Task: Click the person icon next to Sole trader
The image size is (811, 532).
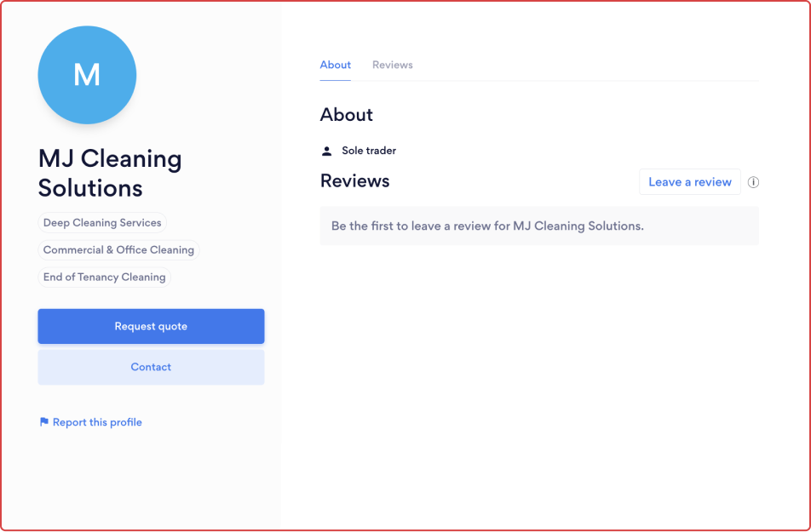Action: tap(326, 150)
